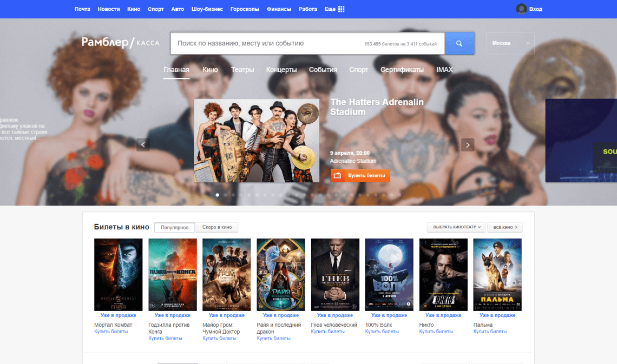Click Уже в продаже under Райя poster
Screen dimensions: 617x364
[281, 315]
